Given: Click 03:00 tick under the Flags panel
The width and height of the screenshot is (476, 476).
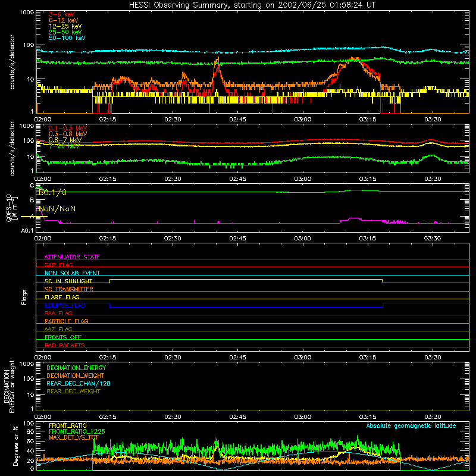Looking at the screenshot, I should pos(303,358).
